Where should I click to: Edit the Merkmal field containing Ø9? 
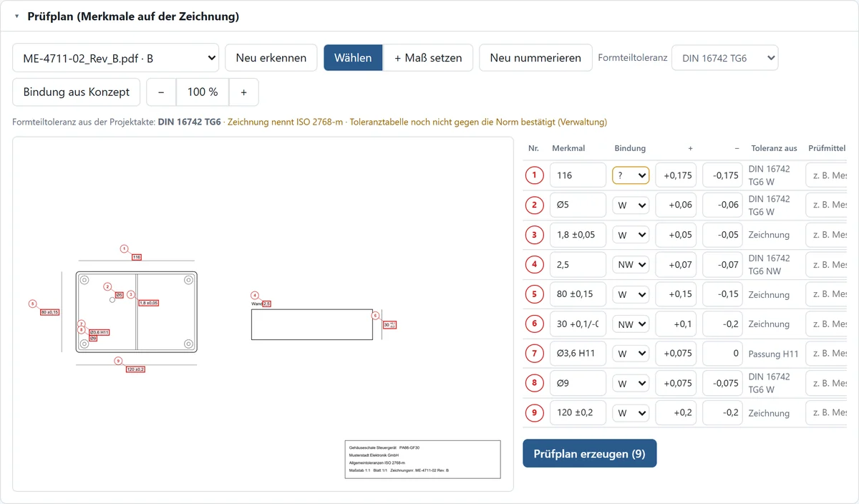coord(578,384)
